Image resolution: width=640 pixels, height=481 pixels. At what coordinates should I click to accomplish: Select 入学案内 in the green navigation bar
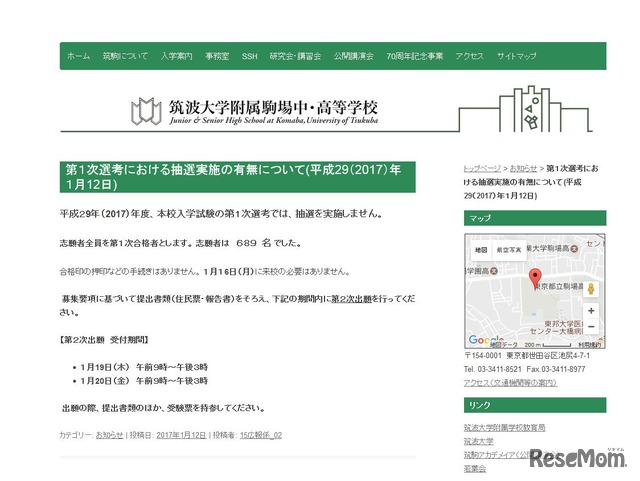pyautogui.click(x=176, y=56)
